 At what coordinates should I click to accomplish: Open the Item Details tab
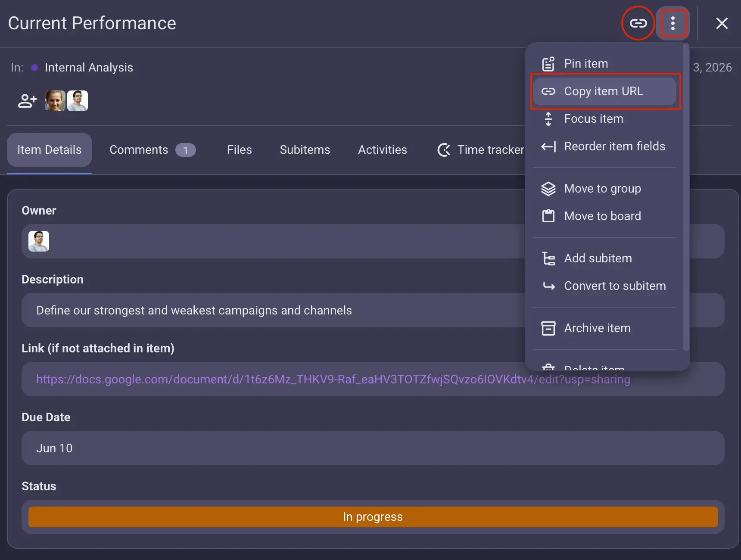point(50,150)
